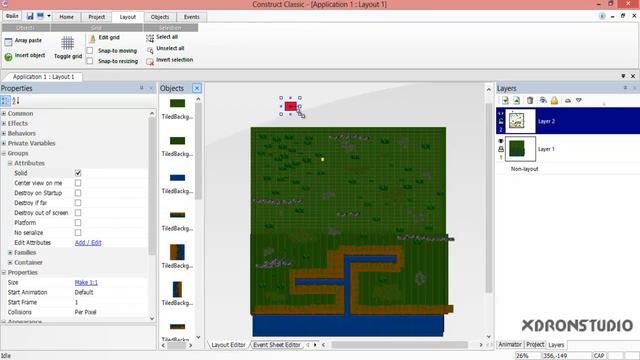
Task: Click the icon left of the gold padlock
Action: [x=543, y=100]
